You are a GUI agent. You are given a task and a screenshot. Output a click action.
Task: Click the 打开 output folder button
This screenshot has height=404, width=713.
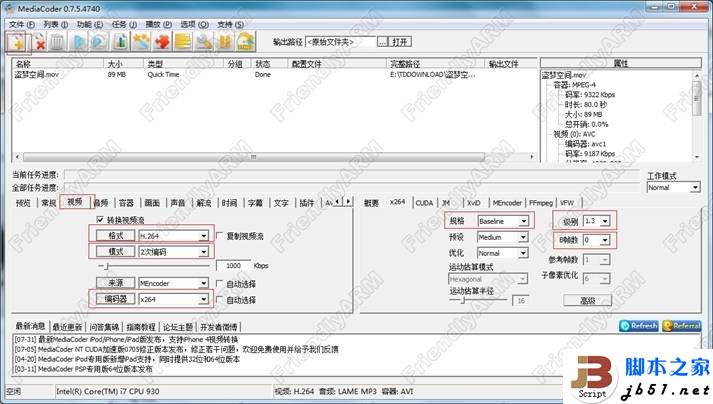(400, 42)
